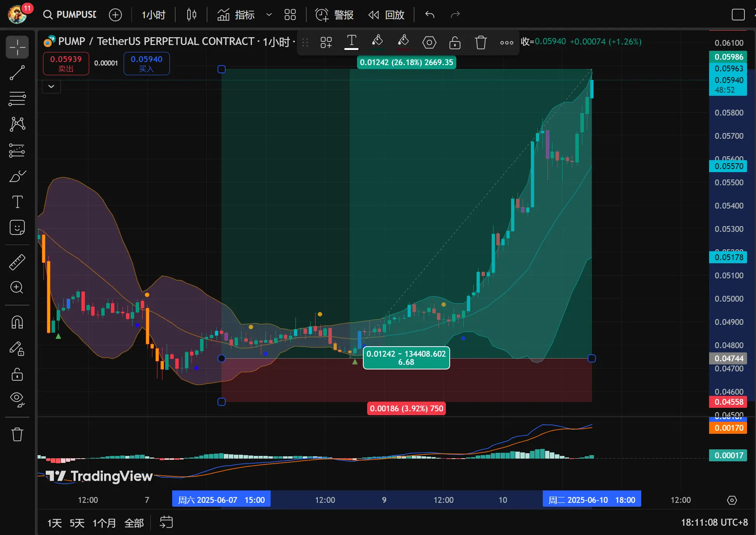Click the TradingView logo

(x=99, y=476)
